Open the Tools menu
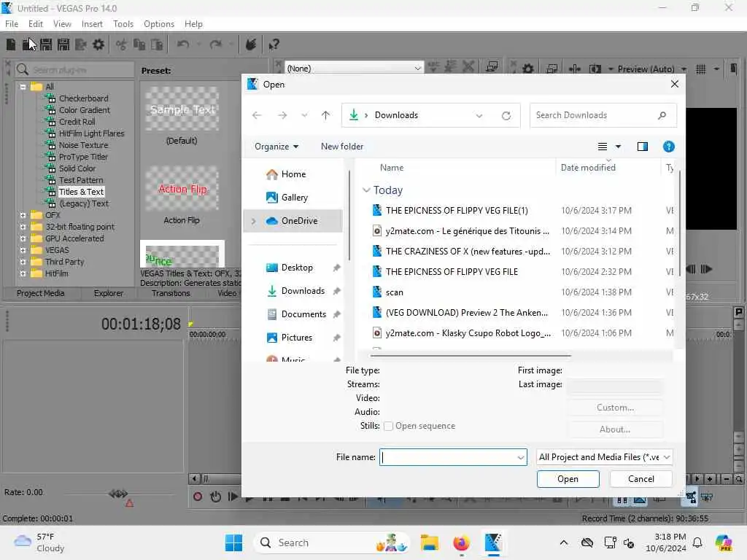Image resolution: width=747 pixels, height=560 pixels. 123,24
